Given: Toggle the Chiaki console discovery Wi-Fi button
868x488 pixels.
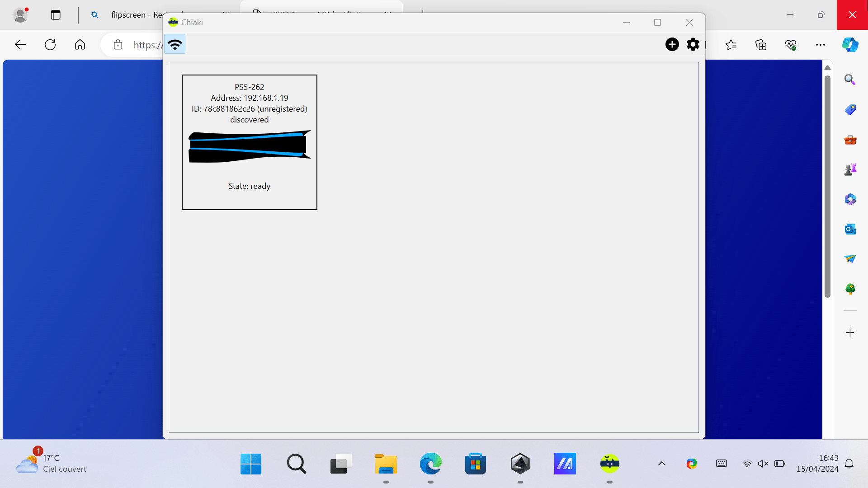Looking at the screenshot, I should pos(175,44).
